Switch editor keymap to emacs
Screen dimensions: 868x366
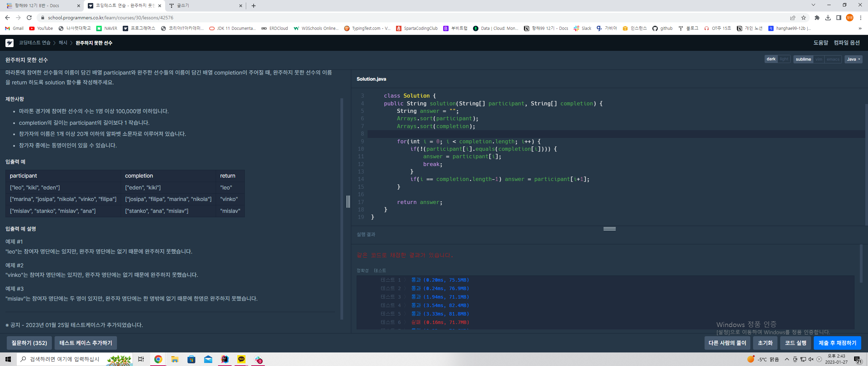tap(833, 59)
